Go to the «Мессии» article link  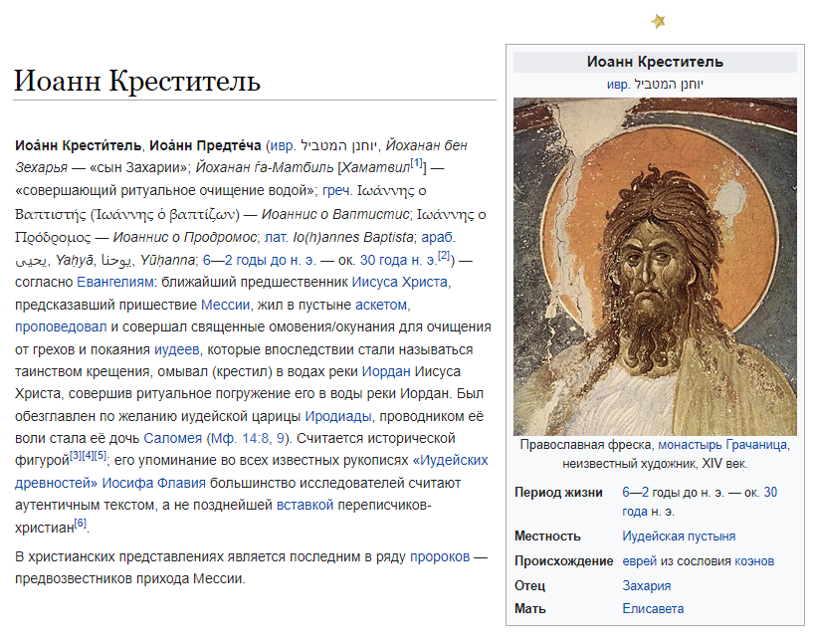[x=225, y=305]
